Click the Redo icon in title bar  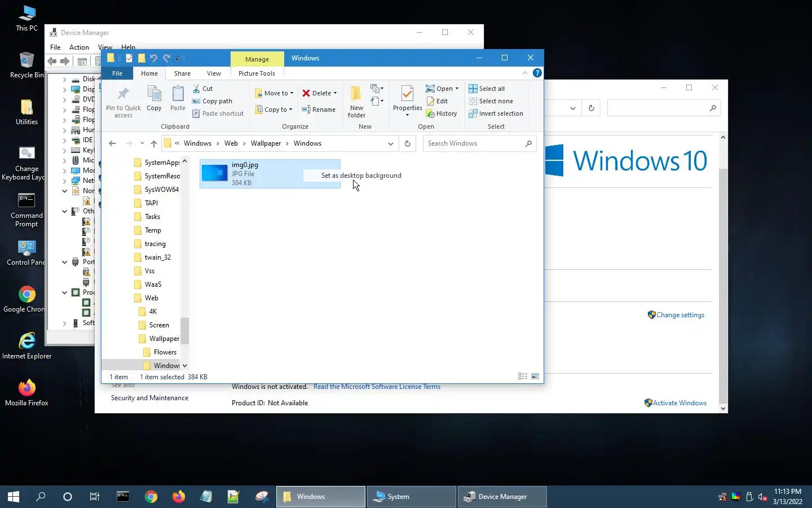tap(166, 58)
